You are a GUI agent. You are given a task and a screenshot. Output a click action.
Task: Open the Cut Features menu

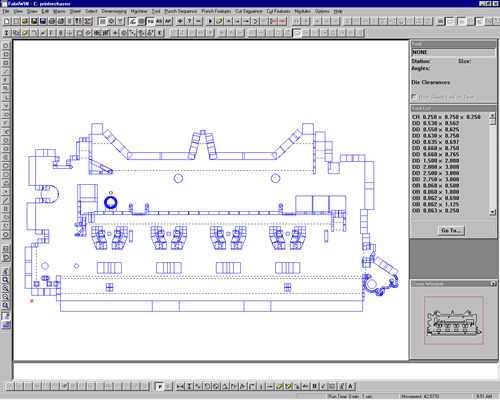click(278, 11)
